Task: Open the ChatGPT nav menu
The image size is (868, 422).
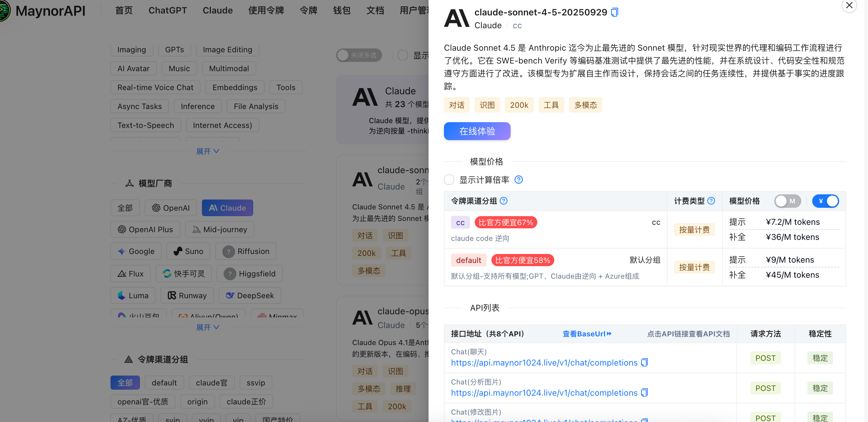Action: tap(167, 11)
